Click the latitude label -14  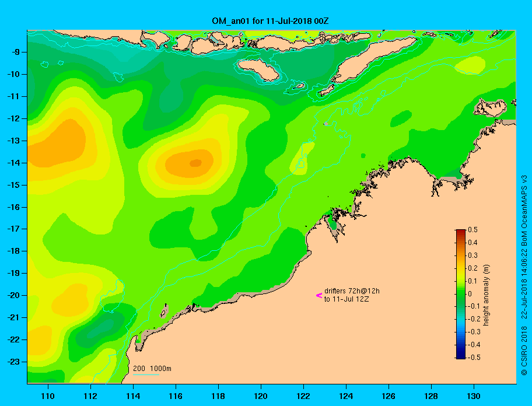(x=13, y=163)
